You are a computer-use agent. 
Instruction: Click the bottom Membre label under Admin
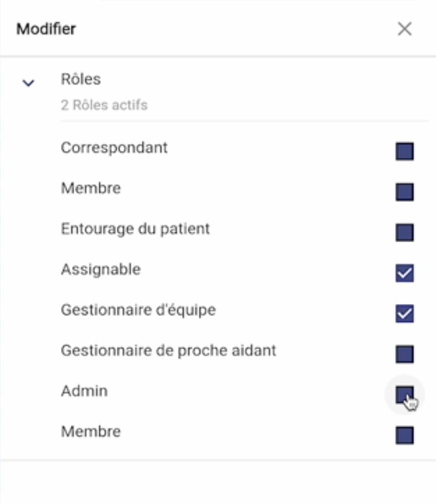pos(91,432)
